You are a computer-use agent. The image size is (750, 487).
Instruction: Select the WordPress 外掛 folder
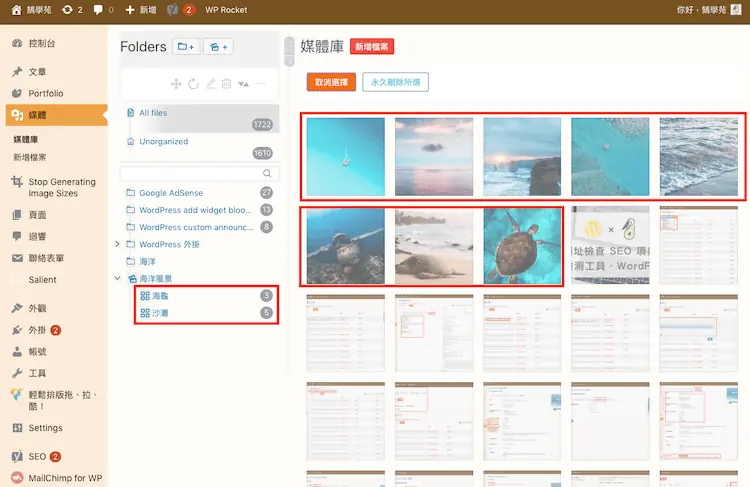(x=169, y=244)
